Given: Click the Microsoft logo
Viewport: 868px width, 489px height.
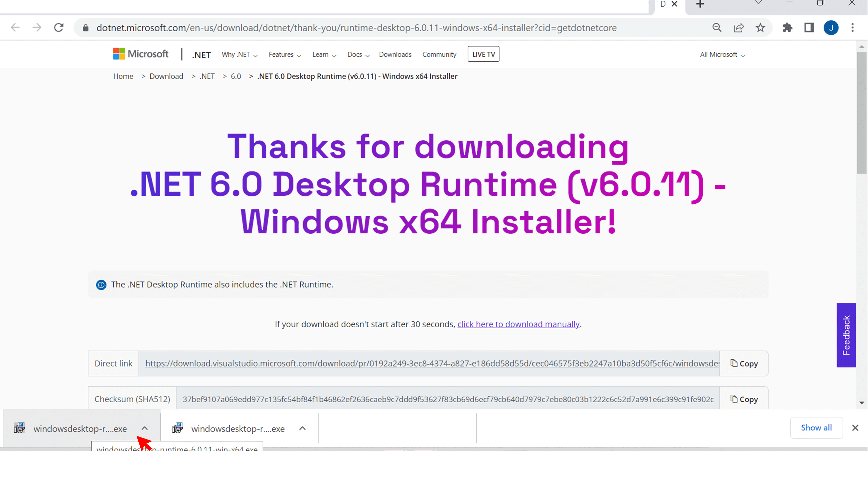Looking at the screenshot, I should tap(141, 54).
